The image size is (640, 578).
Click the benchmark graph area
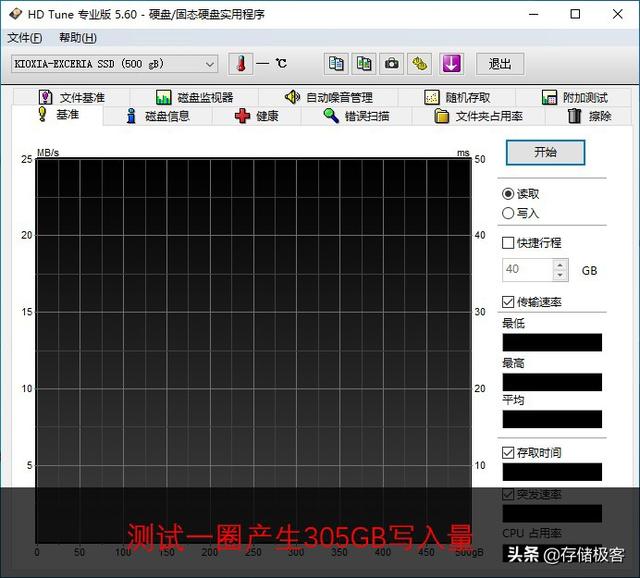click(253, 351)
